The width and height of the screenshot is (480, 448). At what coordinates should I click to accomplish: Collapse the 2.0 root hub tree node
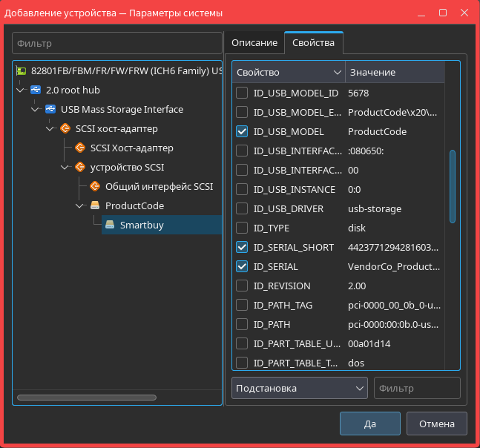[20, 90]
